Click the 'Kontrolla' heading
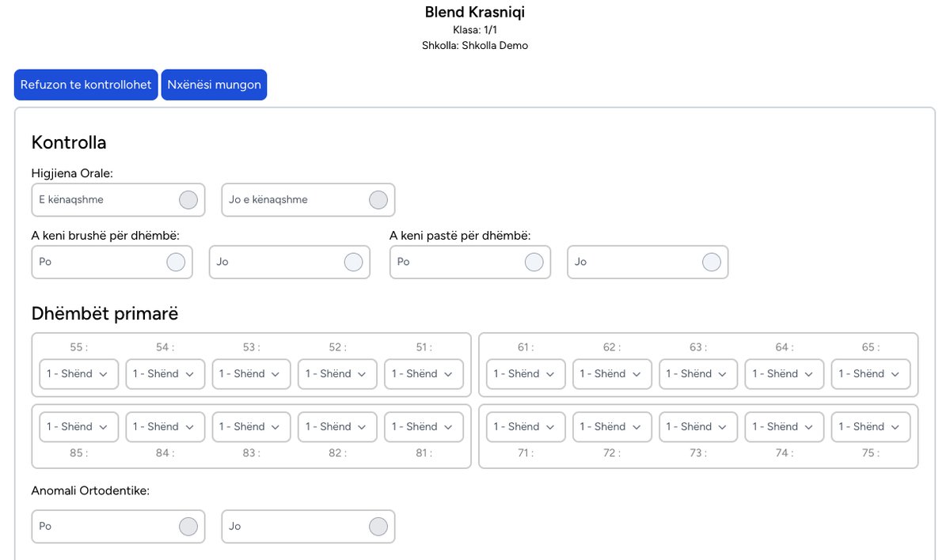Screen dimensions: 950x560 [69, 142]
